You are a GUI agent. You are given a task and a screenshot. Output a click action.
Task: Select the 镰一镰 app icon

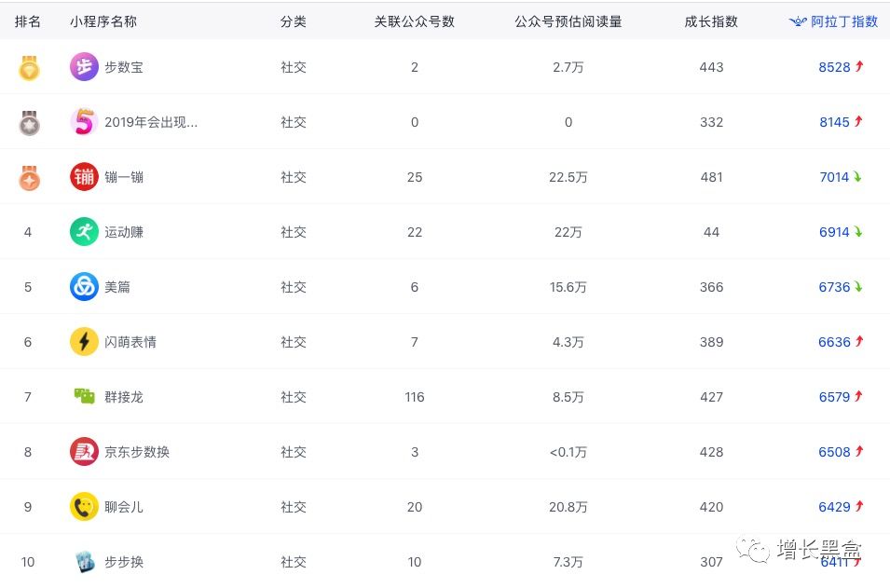click(84, 176)
